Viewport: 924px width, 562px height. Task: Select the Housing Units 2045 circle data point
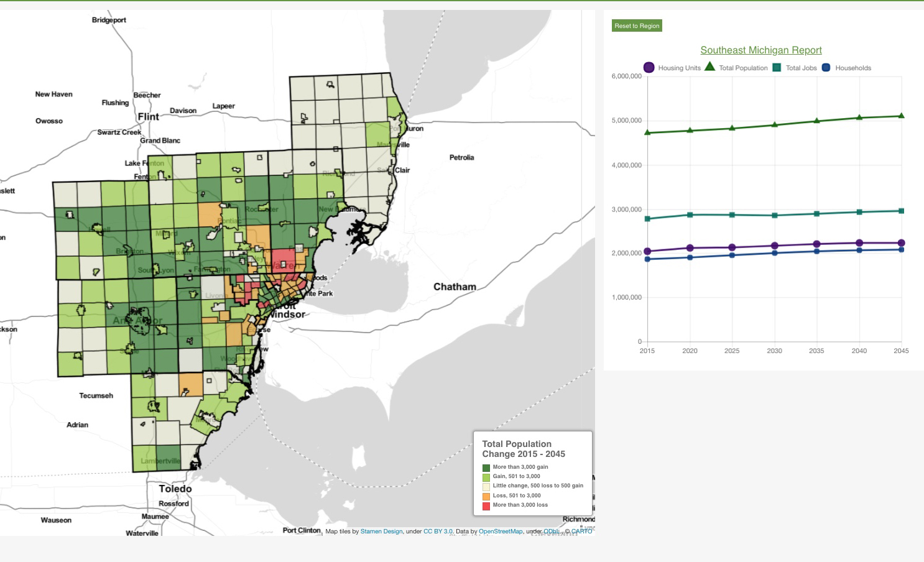pyautogui.click(x=901, y=243)
